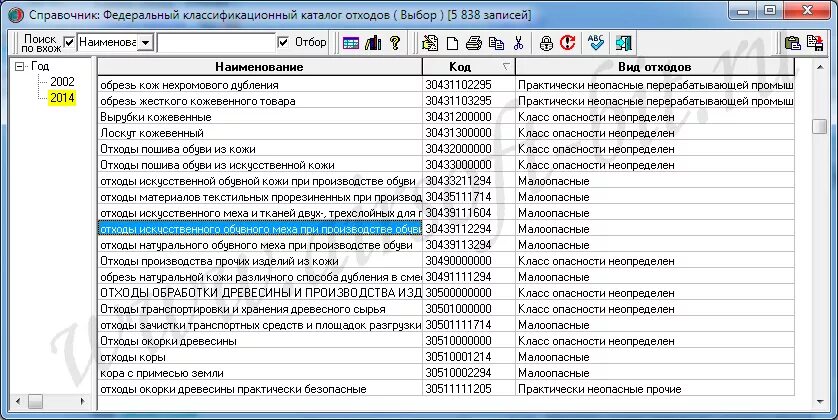Click the export with red arrow icon
The width and height of the screenshot is (838, 420).
815,43
